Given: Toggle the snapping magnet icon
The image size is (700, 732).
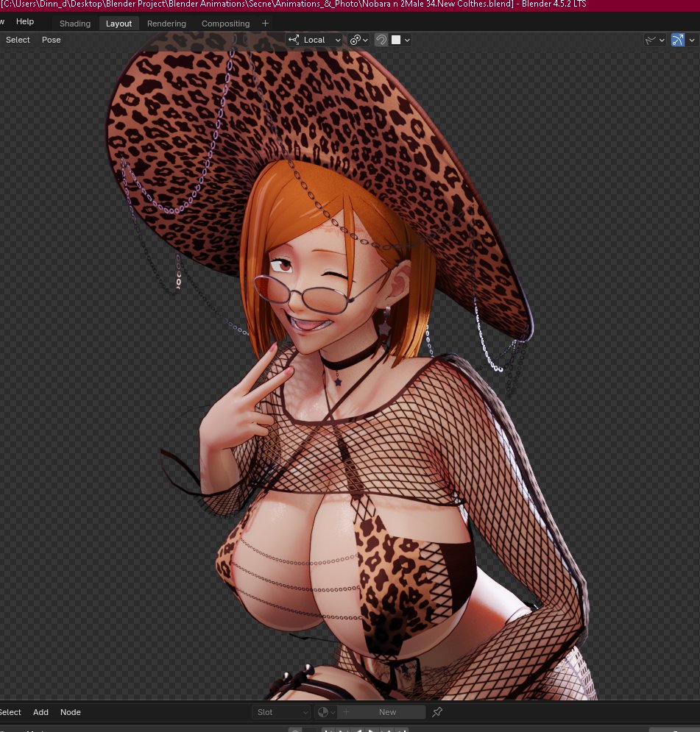Looking at the screenshot, I should [x=381, y=40].
